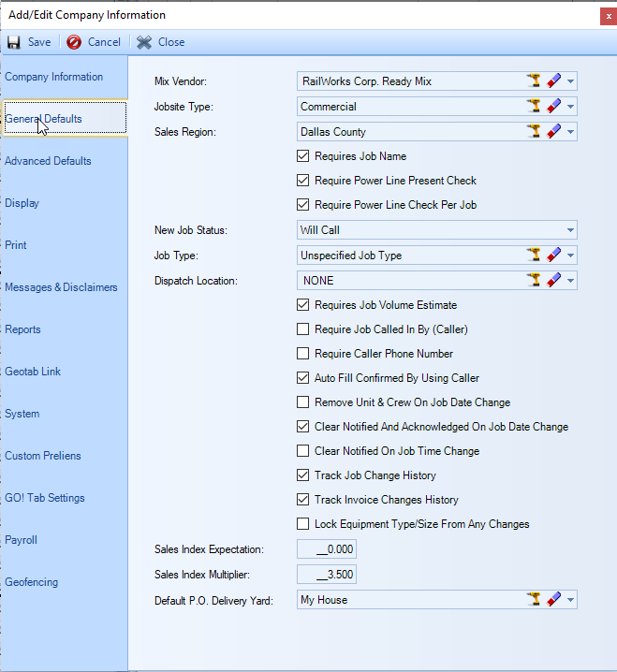The width and height of the screenshot is (617, 672).
Task: Click the Sales Index Multiplier field
Action: point(327,575)
